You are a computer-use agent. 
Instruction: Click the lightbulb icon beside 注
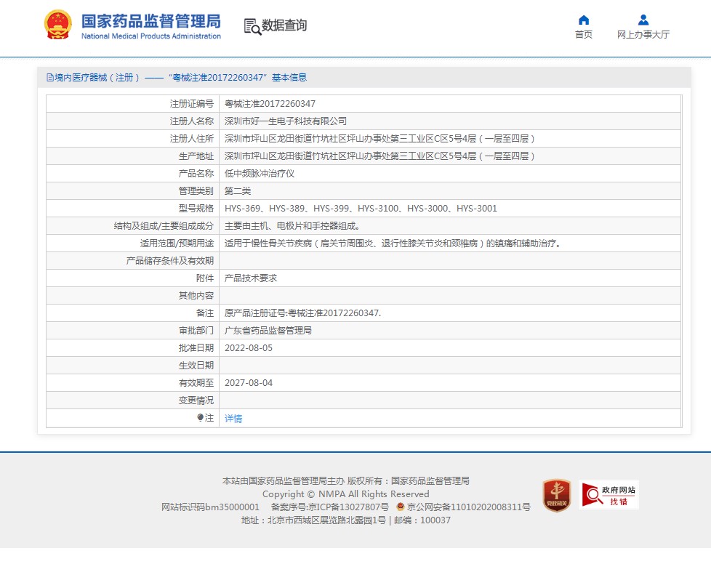click(201, 417)
